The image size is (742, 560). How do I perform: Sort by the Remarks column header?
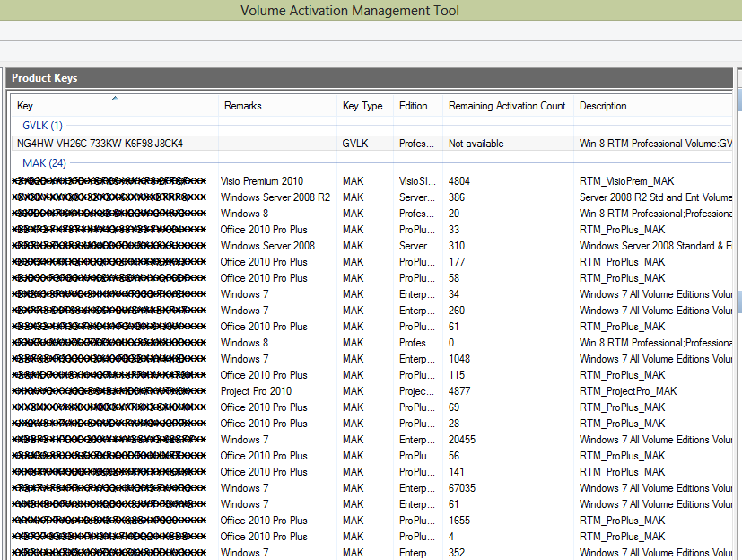pyautogui.click(x=277, y=106)
